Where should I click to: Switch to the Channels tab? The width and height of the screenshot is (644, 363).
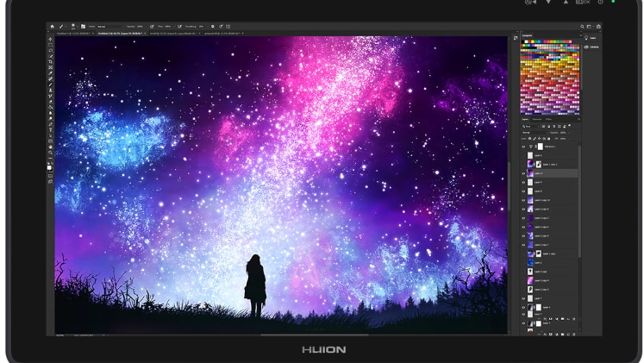tap(537, 119)
